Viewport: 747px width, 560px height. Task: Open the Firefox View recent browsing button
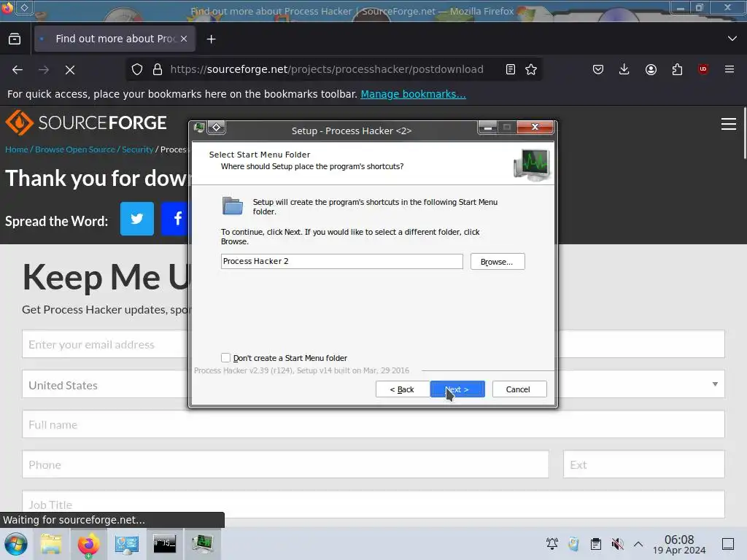pyautogui.click(x=15, y=39)
